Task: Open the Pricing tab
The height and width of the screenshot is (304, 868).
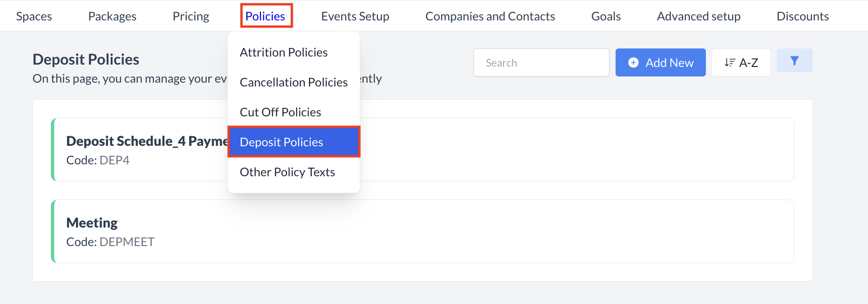Action: point(191,16)
